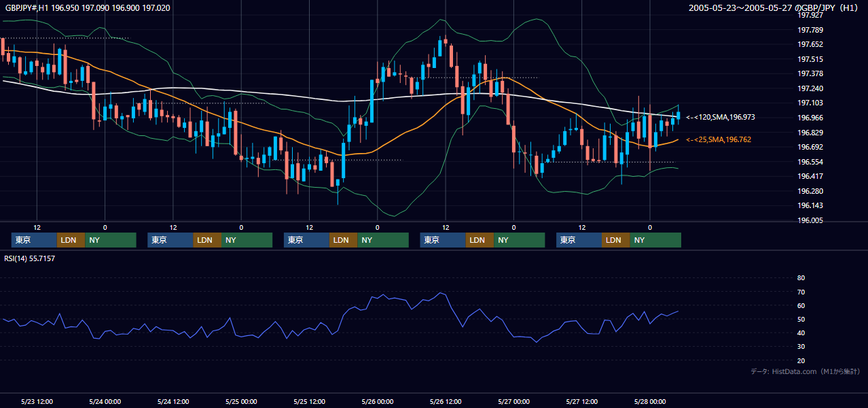Select the last (rightmost) NY session box
Image resolution: width=868 pixels, height=408 pixels.
tap(655, 240)
